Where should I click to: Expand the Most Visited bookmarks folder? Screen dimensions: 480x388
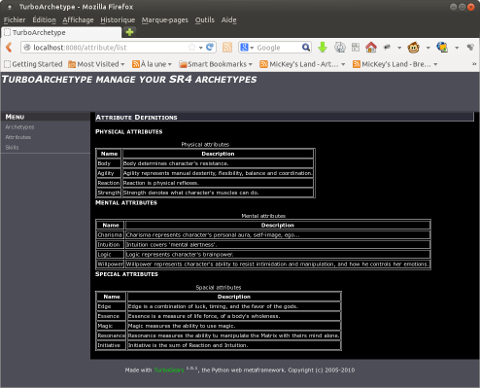96,64
